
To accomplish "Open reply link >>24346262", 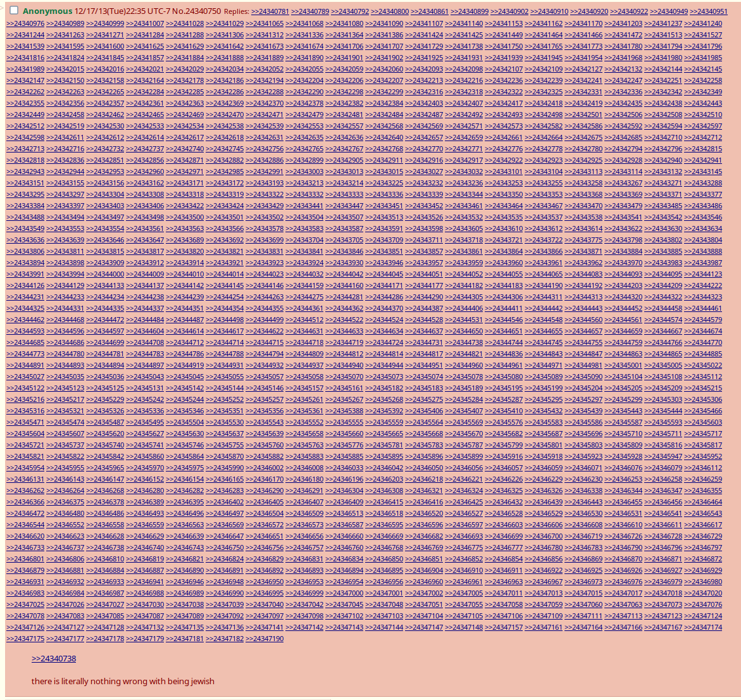I will (x=25, y=490).
